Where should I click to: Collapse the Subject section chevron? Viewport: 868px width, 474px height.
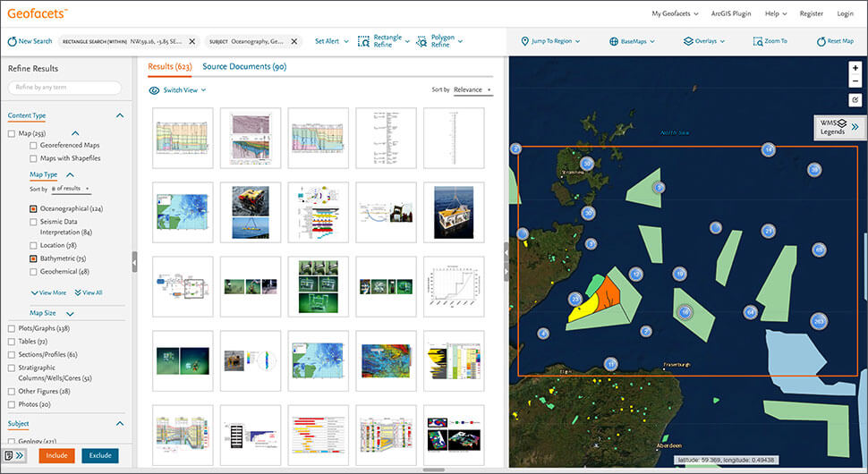click(120, 424)
